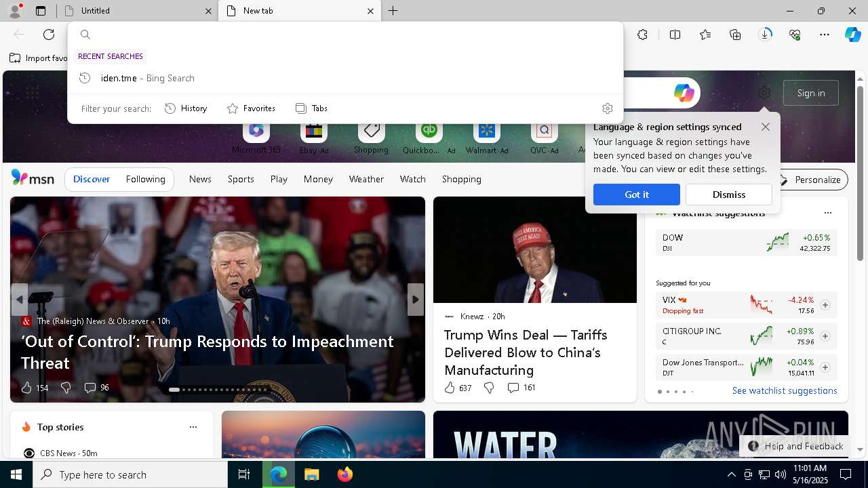Filter search by Tabs
This screenshot has height=488, width=868.
[312, 108]
